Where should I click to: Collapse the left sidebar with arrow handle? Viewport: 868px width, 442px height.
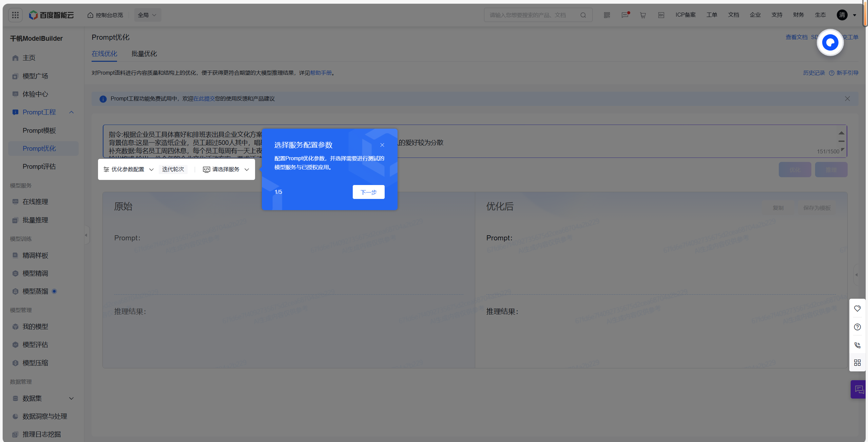86,235
